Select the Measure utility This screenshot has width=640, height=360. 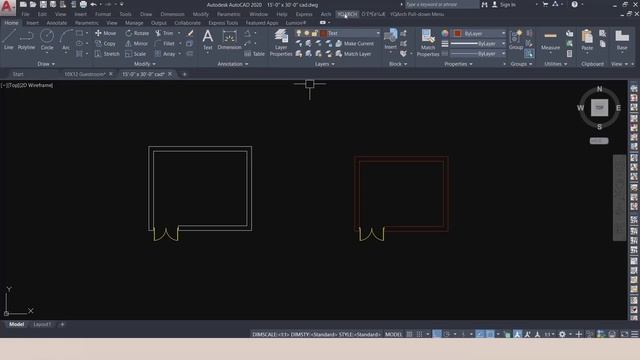550,40
